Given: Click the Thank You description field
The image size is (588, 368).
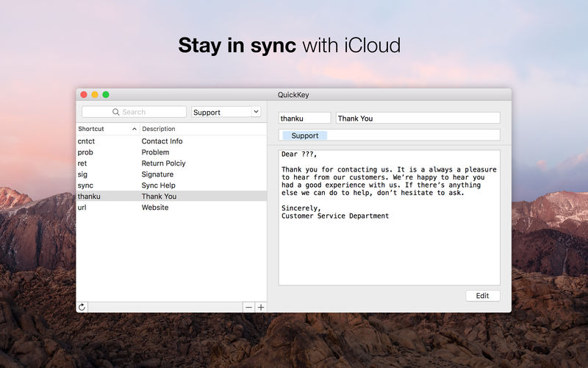Looking at the screenshot, I should (x=417, y=118).
